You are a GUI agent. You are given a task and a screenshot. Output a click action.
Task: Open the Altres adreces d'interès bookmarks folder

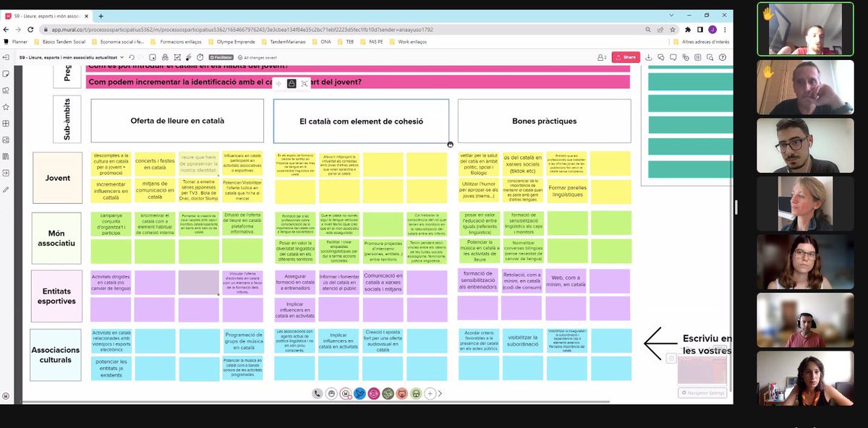[x=700, y=42]
